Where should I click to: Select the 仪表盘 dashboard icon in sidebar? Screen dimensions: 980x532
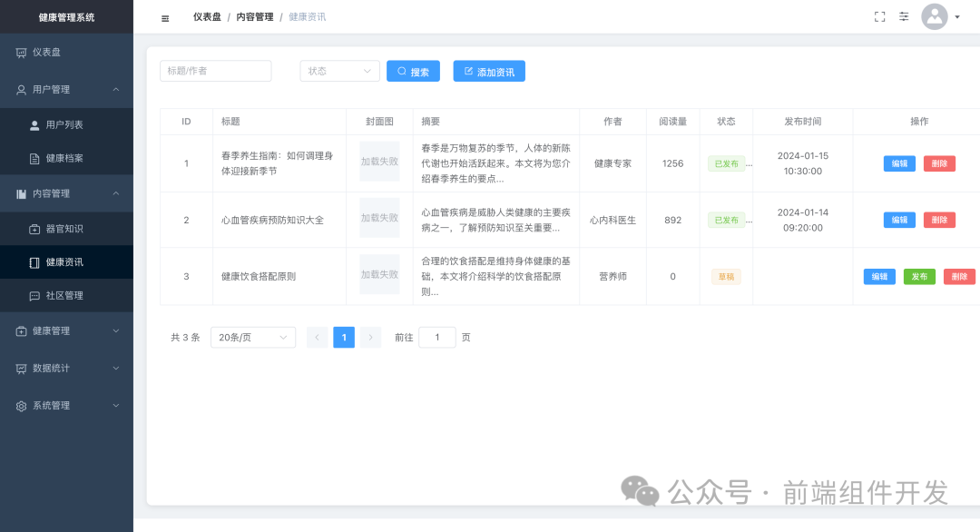[19, 52]
